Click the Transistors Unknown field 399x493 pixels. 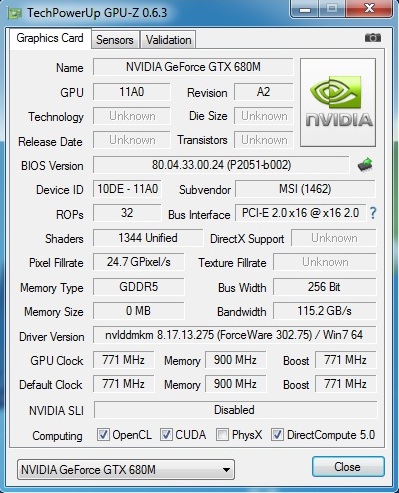[264, 140]
